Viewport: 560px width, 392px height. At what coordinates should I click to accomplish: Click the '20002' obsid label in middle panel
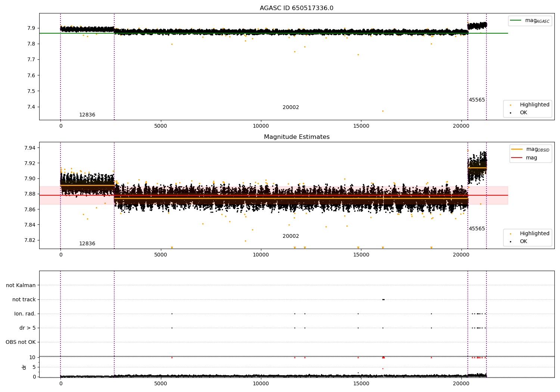(291, 236)
